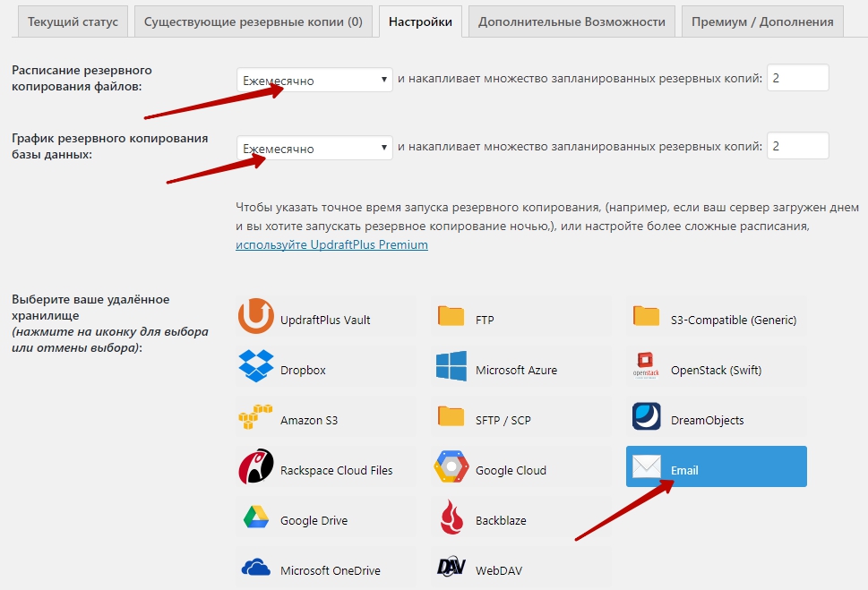
Task: Click the Backblaze label text
Action: (501, 521)
